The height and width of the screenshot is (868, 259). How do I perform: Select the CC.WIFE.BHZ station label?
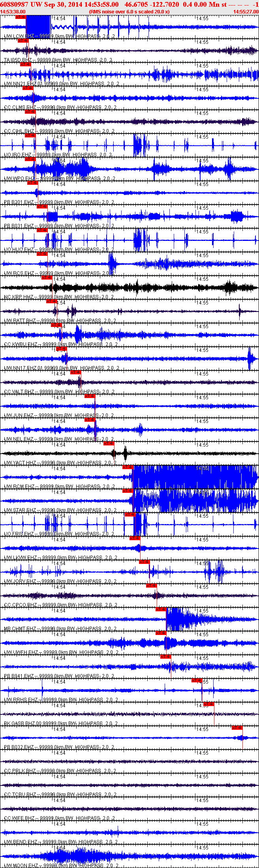click(60, 818)
